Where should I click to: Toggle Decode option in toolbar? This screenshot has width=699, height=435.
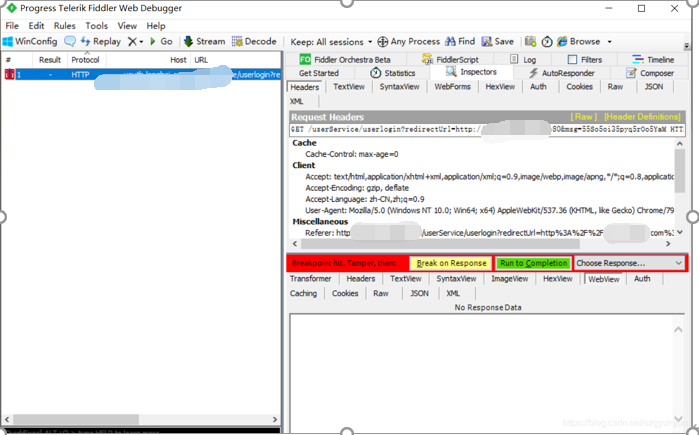[254, 41]
